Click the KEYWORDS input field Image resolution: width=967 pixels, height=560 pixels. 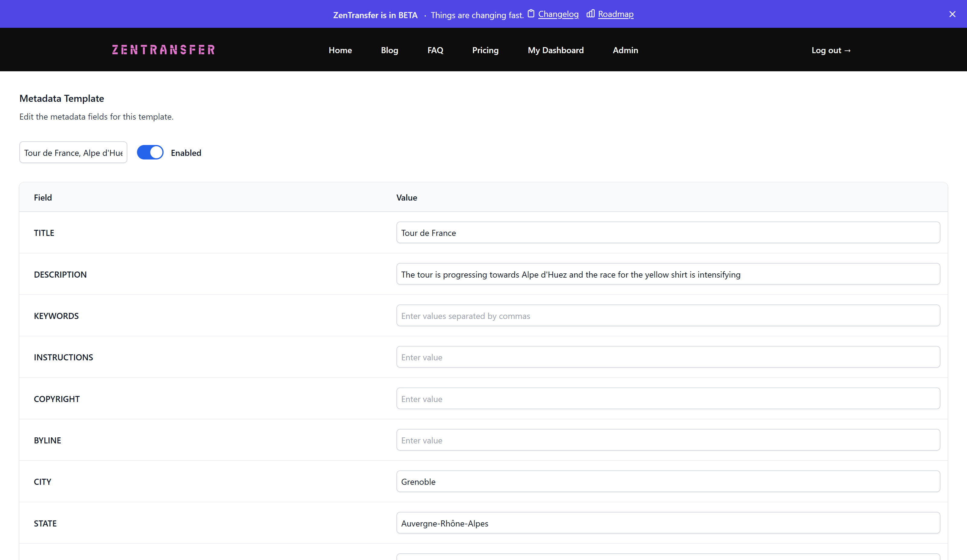668,316
